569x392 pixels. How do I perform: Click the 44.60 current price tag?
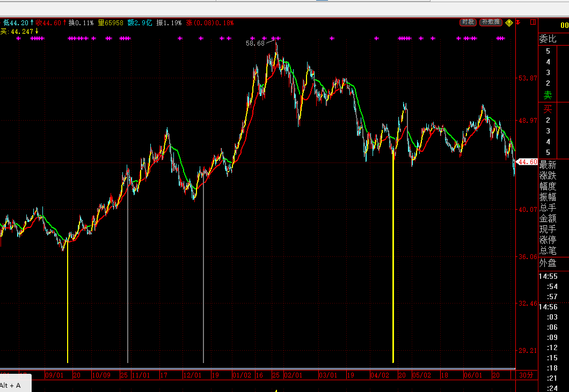pos(527,162)
